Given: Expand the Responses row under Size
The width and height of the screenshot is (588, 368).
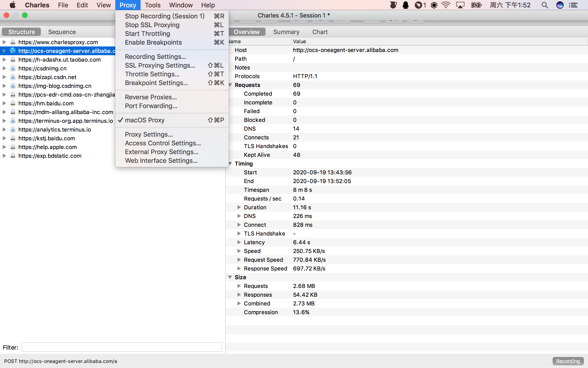Looking at the screenshot, I should (239, 295).
